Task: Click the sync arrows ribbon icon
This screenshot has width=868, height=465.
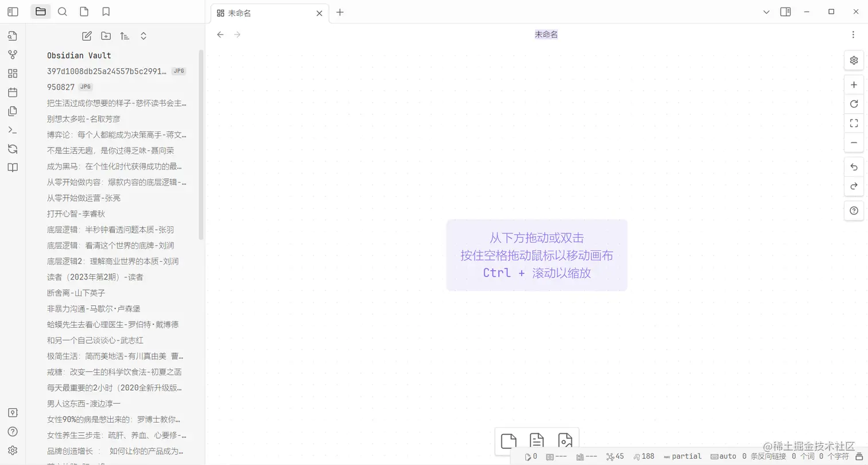Action: [13, 149]
